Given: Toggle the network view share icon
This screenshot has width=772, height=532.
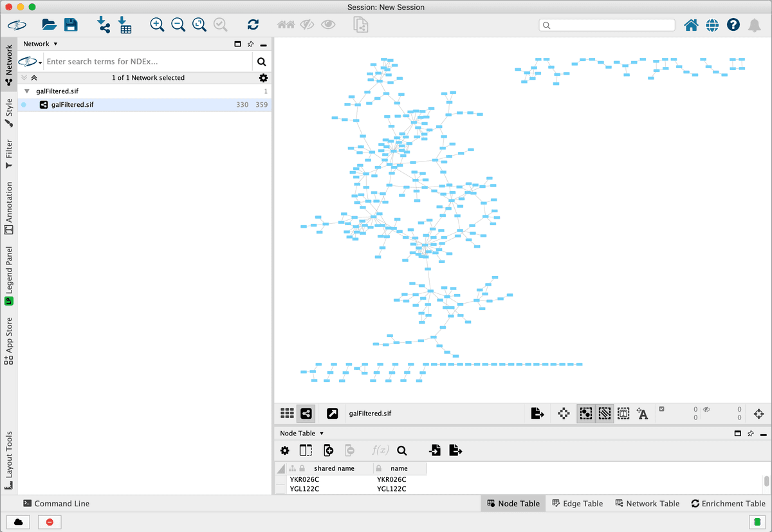Looking at the screenshot, I should pos(306,414).
